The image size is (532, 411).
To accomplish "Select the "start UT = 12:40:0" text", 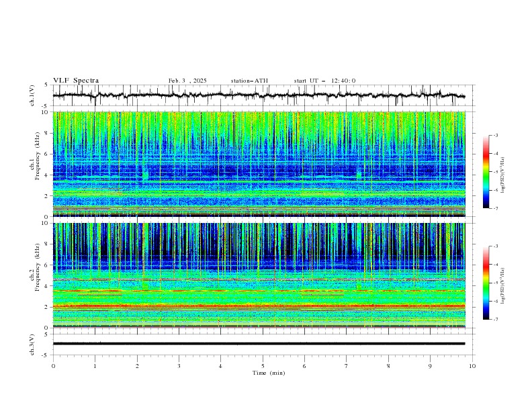I will tap(324, 81).
